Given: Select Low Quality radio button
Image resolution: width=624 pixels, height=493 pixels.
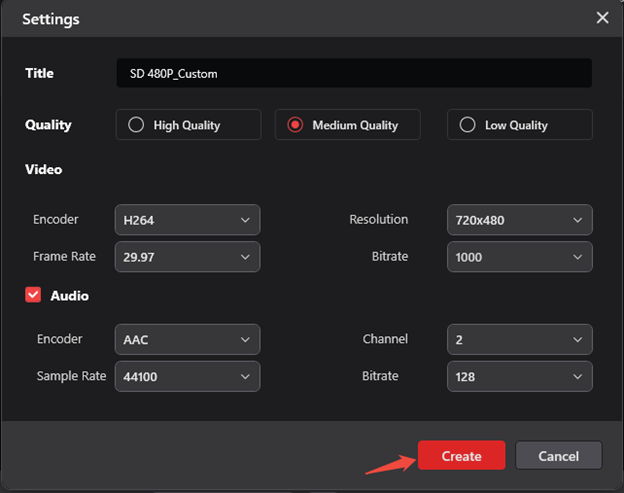Looking at the screenshot, I should click(467, 125).
